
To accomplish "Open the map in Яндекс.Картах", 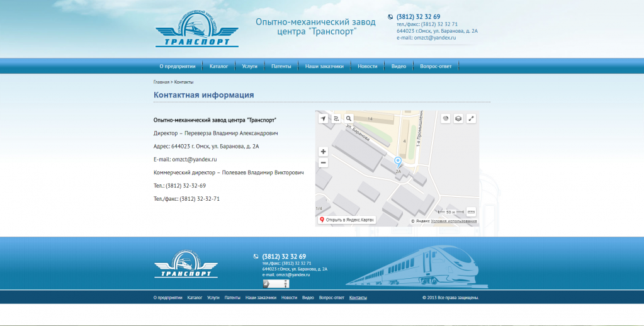I will click(x=347, y=220).
